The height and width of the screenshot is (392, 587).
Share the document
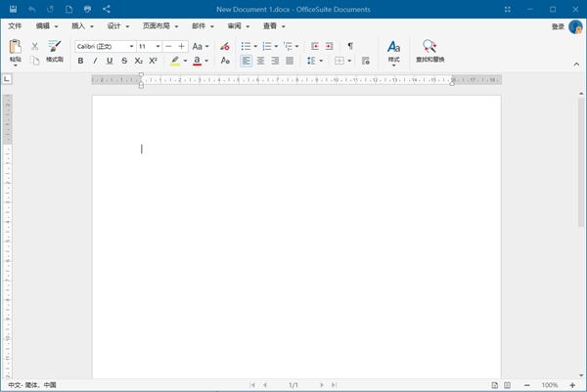click(107, 9)
